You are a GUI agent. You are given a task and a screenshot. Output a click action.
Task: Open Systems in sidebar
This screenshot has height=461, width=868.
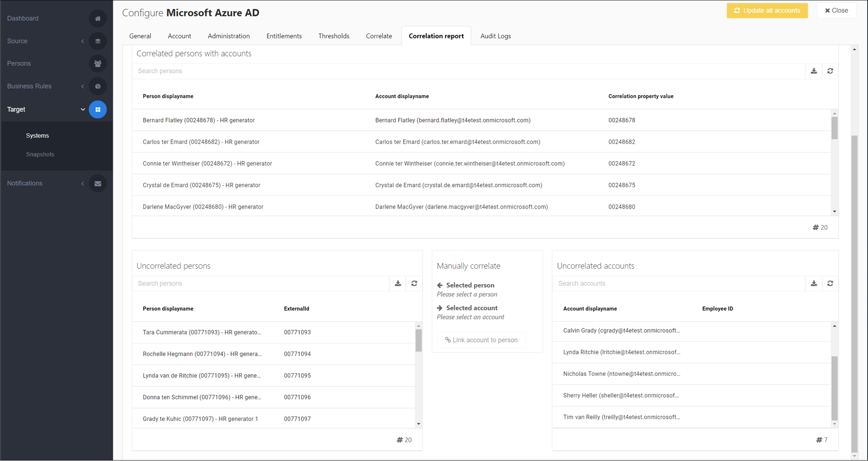38,136
